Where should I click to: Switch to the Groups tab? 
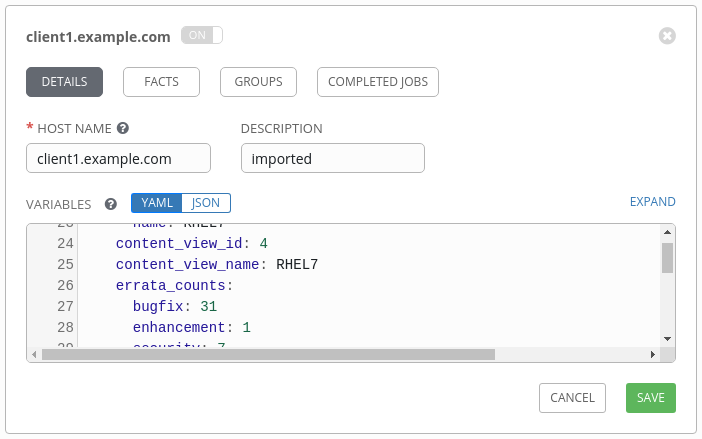pos(258,82)
